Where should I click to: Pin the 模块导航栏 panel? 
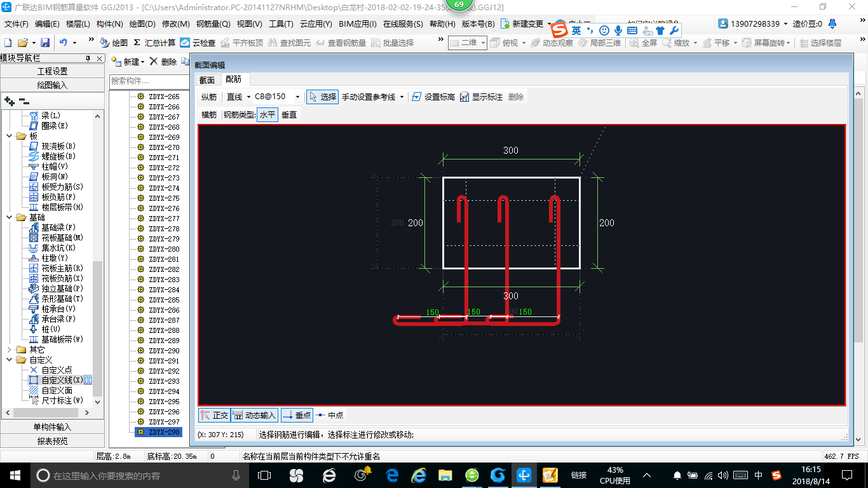88,58
